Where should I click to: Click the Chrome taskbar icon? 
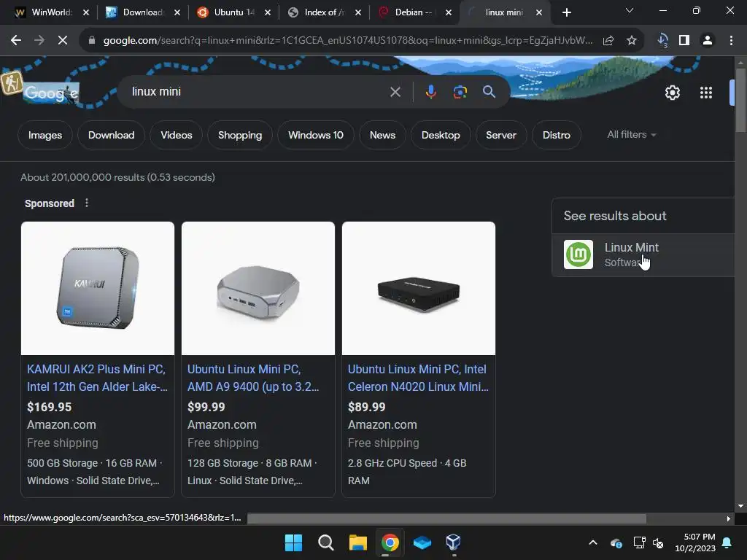[390, 542]
